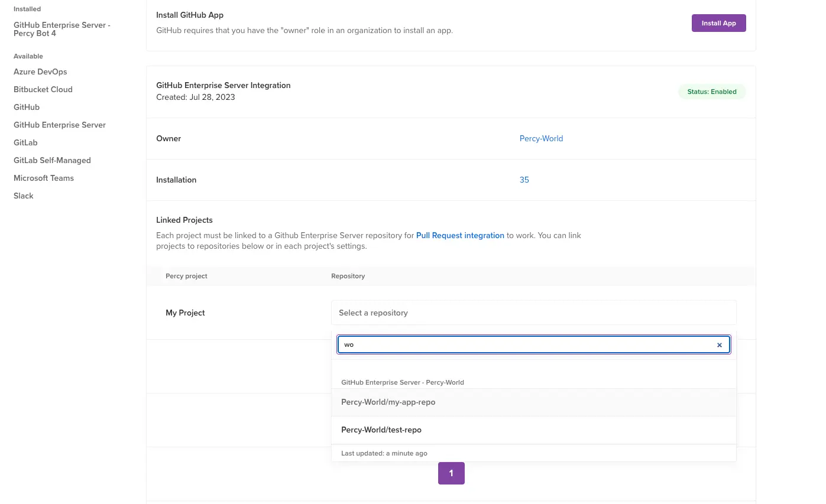Open available GitHub Enterprise Server integration
Viewport: 826px width, 504px height.
tap(60, 125)
